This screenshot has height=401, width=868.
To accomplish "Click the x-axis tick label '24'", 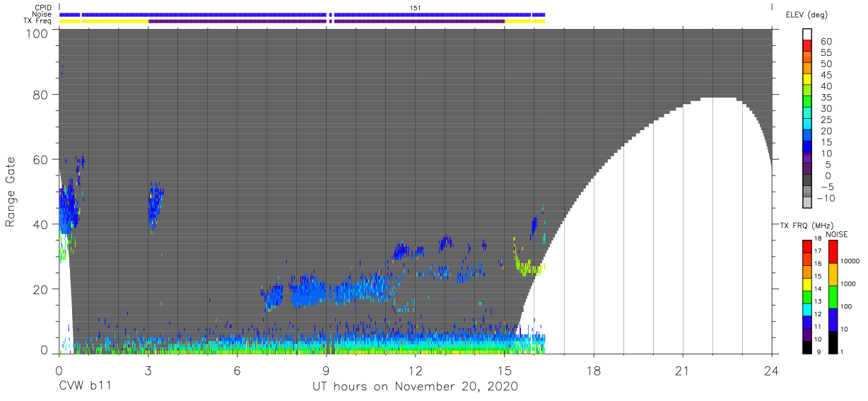I will [772, 370].
